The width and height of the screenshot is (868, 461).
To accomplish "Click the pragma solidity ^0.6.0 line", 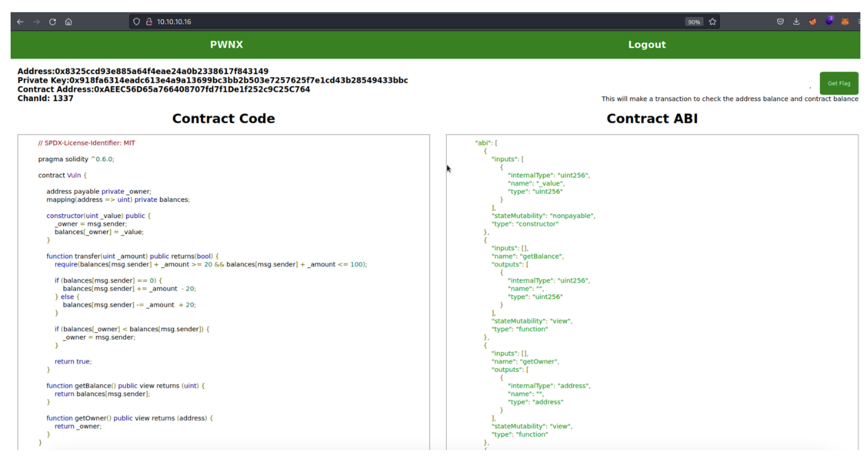I will click(x=76, y=159).
